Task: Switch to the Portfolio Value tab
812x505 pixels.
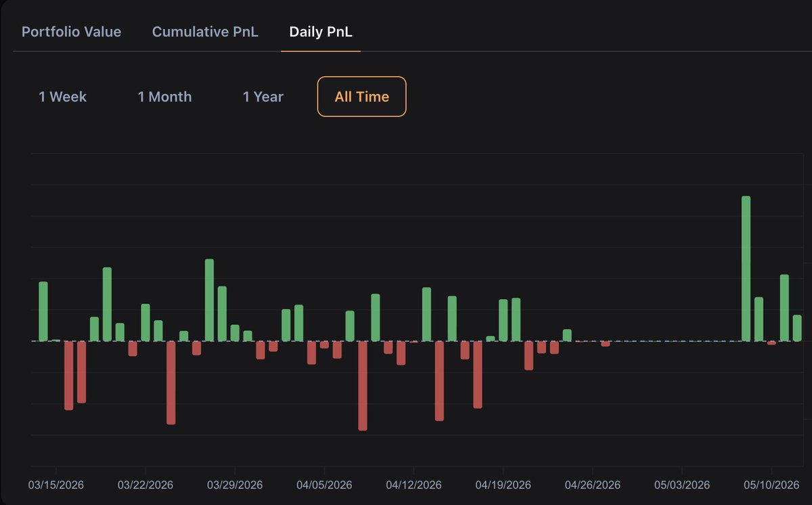Action: click(72, 32)
